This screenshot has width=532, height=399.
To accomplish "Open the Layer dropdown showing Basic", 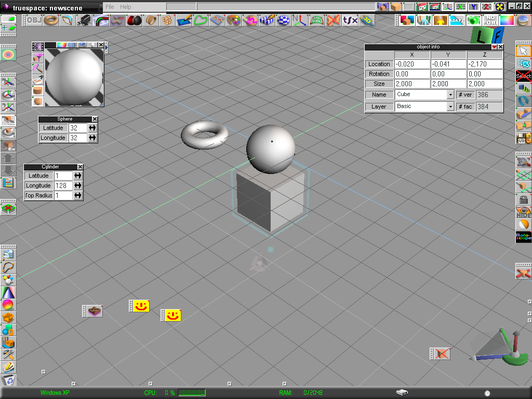I will coord(450,107).
